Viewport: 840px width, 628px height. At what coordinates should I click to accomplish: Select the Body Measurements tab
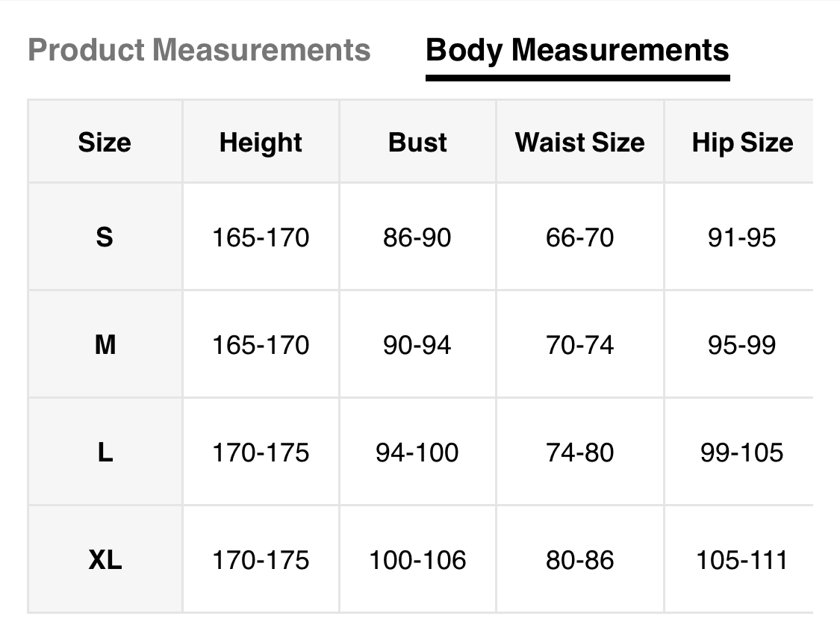tap(577, 51)
